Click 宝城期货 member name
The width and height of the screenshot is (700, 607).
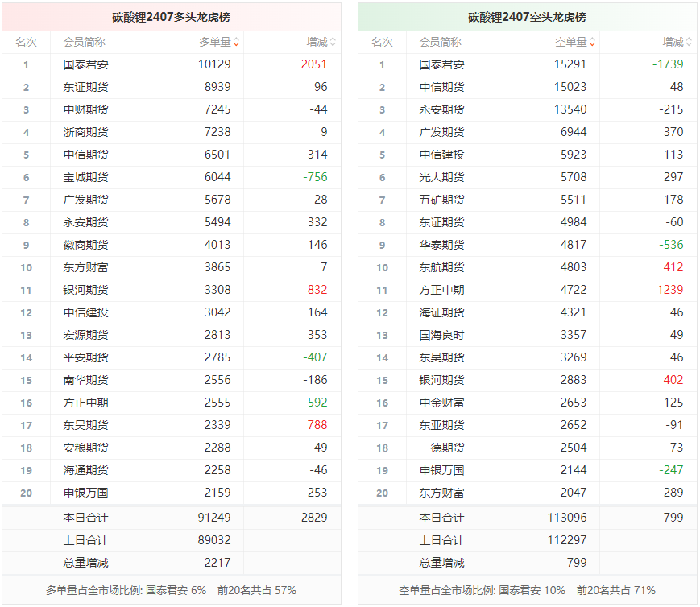tap(85, 177)
